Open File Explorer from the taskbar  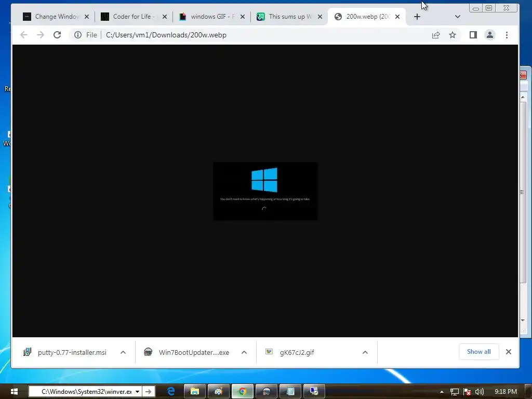click(195, 392)
